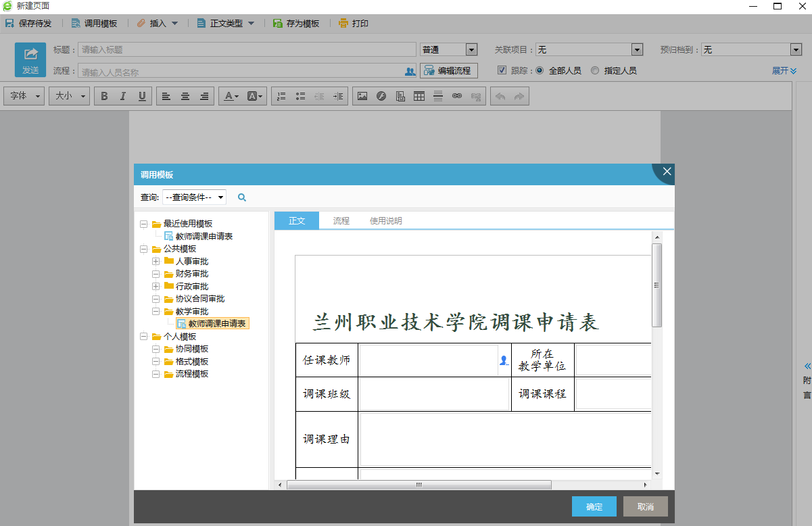The image size is (812, 526).
Task: Toggle the 跟踪 tracking checkbox
Action: 502,70
